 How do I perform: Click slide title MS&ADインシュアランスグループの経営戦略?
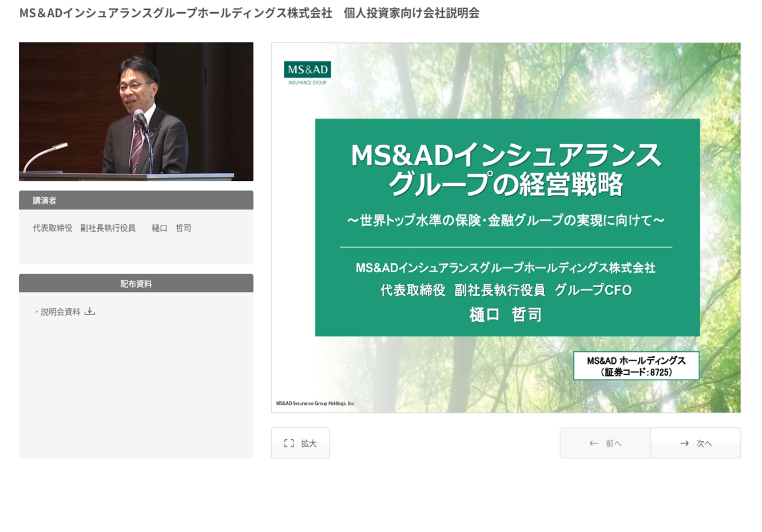click(x=506, y=170)
